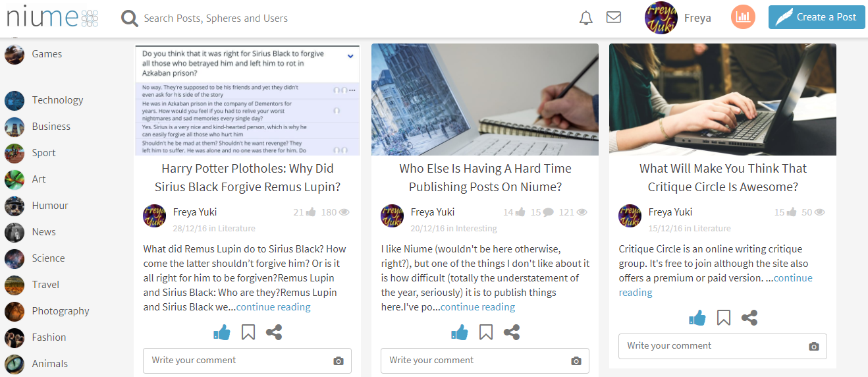Share the Publishing Posts On Niume post

[512, 332]
